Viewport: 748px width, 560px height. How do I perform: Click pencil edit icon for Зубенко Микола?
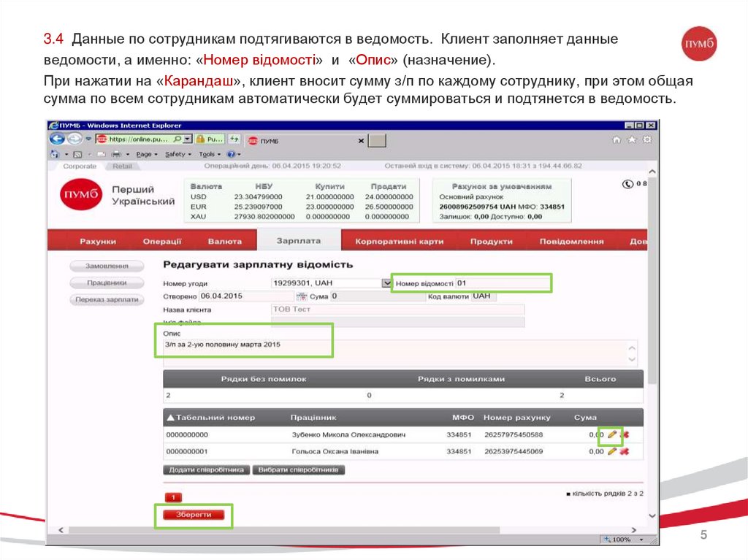[612, 435]
